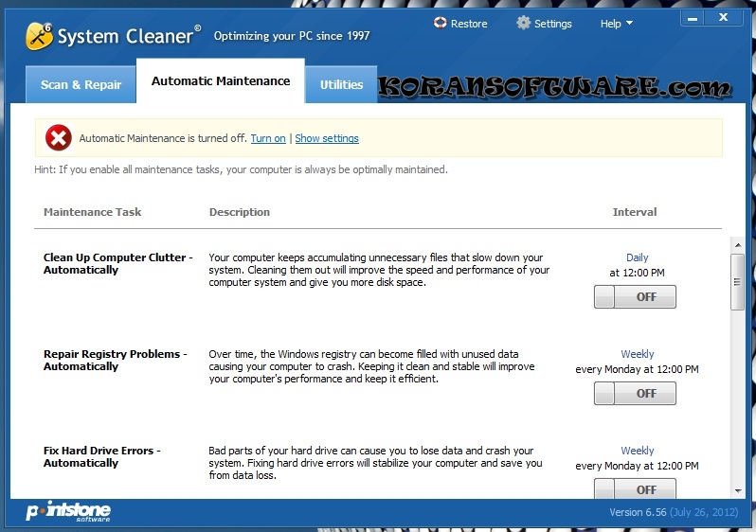This screenshot has height=532, width=756.
Task: Click the Fix Hard Drive Errors task title
Action: (101, 456)
